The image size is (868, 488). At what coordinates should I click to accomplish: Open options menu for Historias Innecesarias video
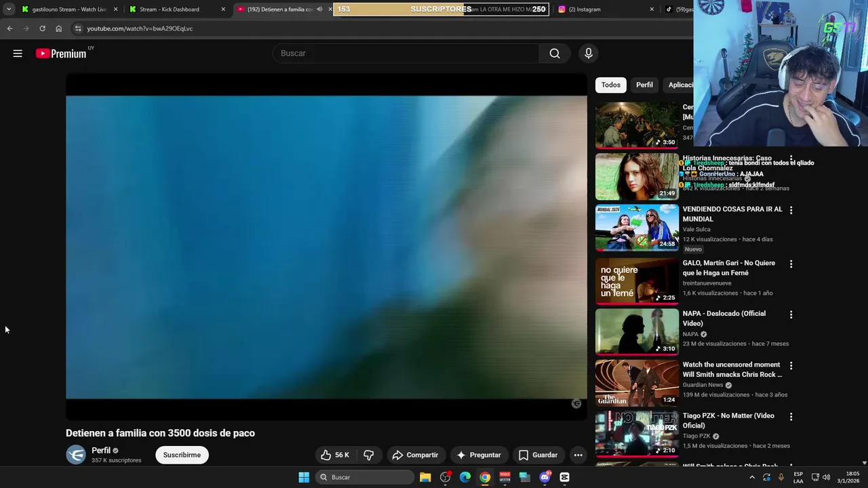[x=791, y=159]
